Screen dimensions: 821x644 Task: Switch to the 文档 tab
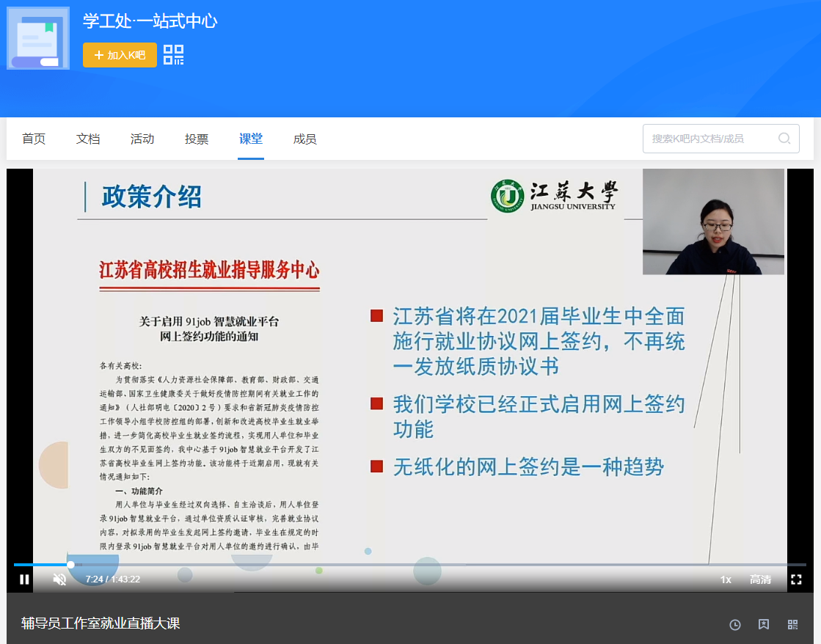tap(88, 139)
